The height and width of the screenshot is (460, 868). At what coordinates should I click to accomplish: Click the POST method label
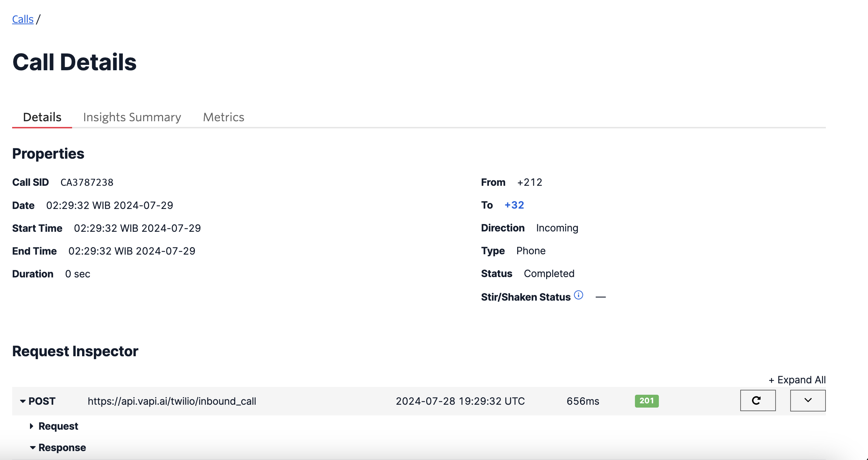click(x=42, y=401)
